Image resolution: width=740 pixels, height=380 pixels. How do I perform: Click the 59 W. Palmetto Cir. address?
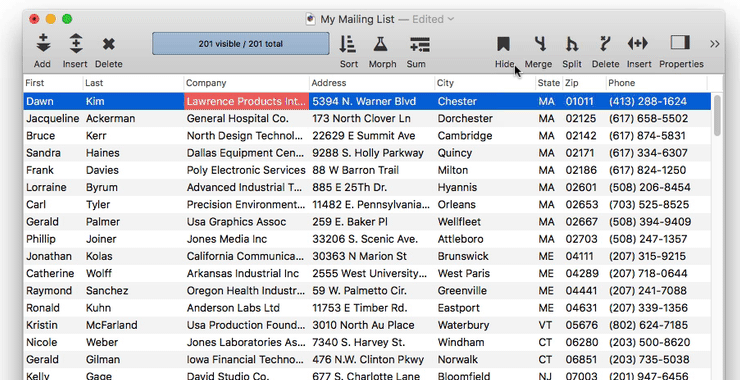[359, 291]
